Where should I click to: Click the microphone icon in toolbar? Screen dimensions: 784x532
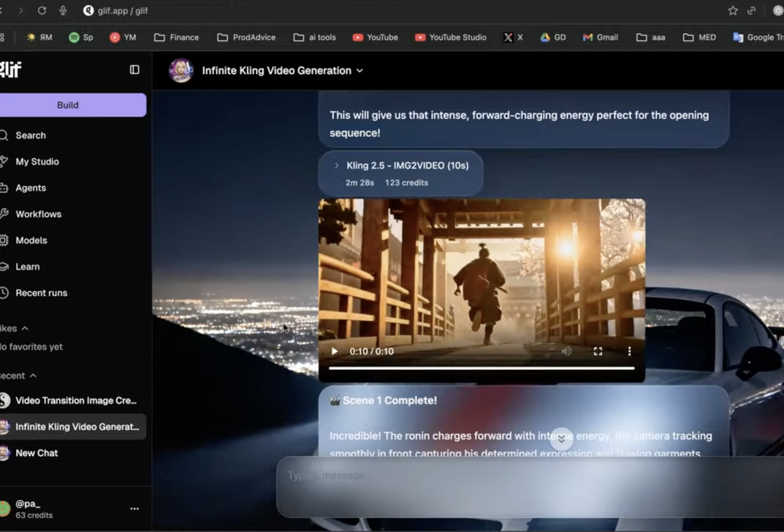(x=63, y=11)
